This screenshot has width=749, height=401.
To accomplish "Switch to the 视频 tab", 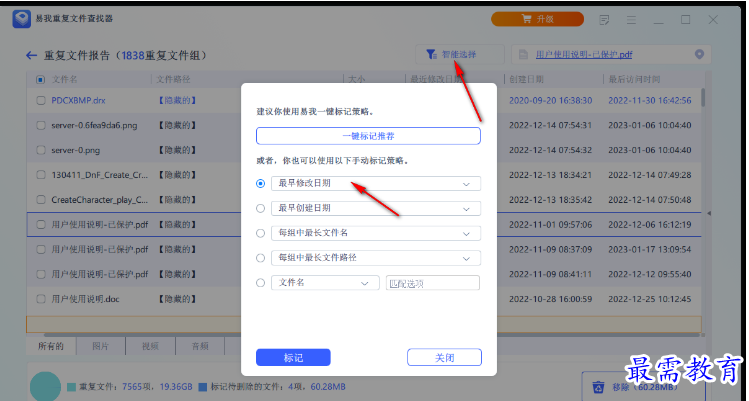I will pos(150,346).
